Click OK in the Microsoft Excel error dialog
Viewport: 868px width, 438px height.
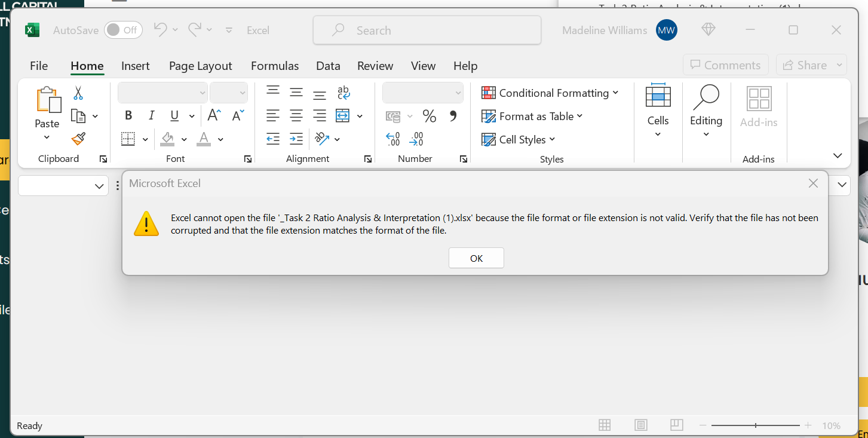point(476,258)
